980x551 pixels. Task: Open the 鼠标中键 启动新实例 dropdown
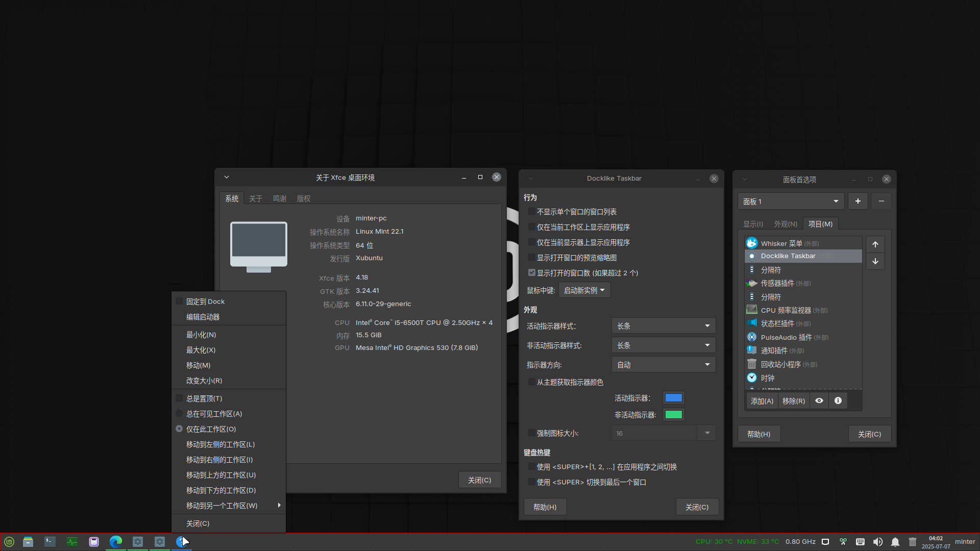point(584,290)
